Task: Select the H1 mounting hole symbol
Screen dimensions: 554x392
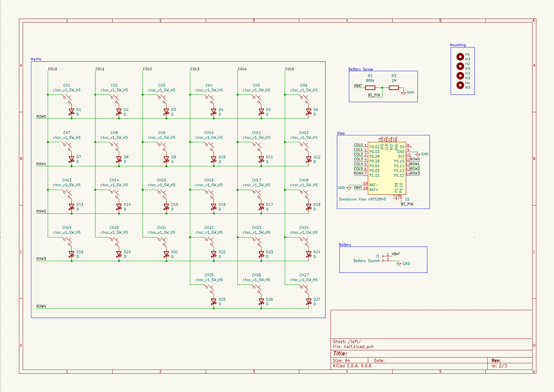Action: tap(460, 57)
